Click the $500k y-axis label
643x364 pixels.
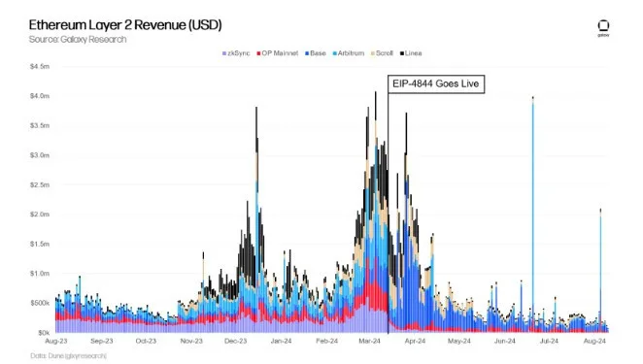point(40,303)
